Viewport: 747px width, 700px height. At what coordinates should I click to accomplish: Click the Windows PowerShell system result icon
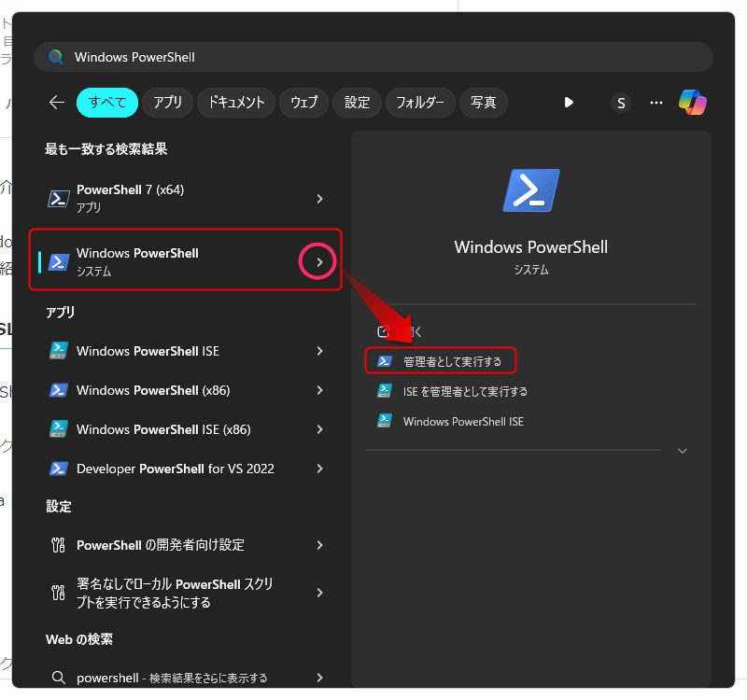point(58,262)
